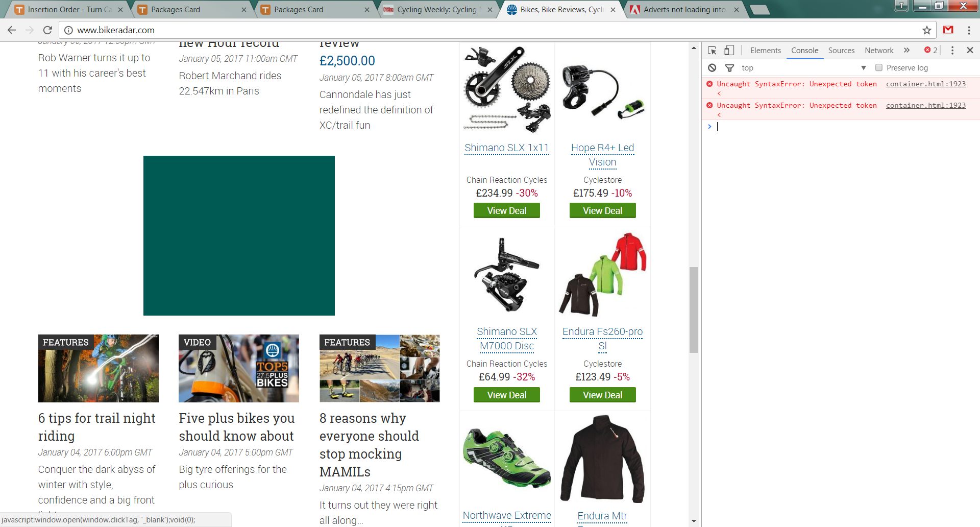
Task: Click the Shimano SLX groupset product image
Action: (x=507, y=89)
